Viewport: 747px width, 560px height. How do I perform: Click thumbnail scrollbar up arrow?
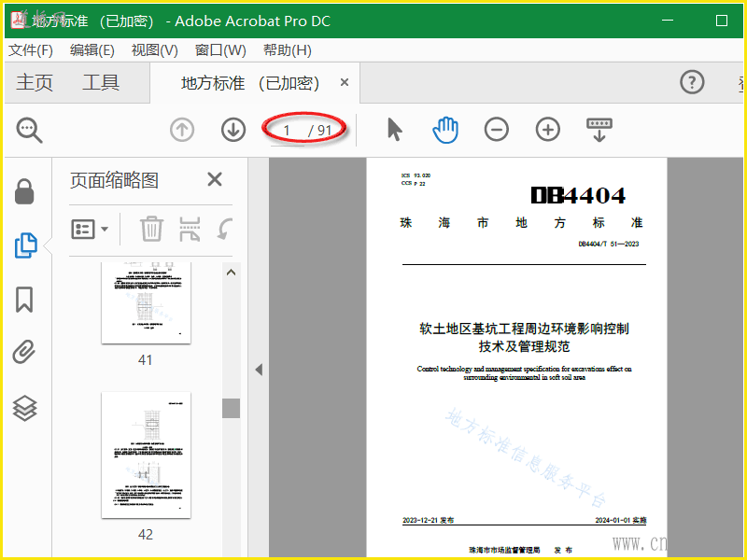pos(231,273)
